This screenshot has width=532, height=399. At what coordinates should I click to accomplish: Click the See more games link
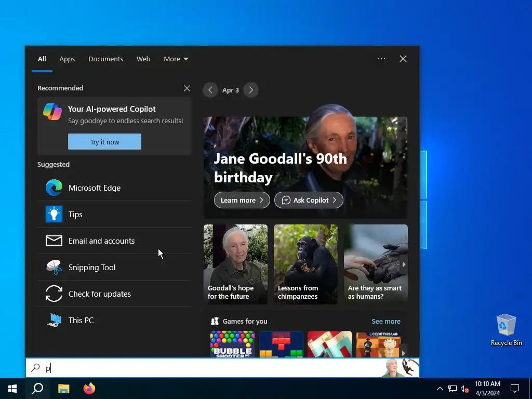coord(386,321)
